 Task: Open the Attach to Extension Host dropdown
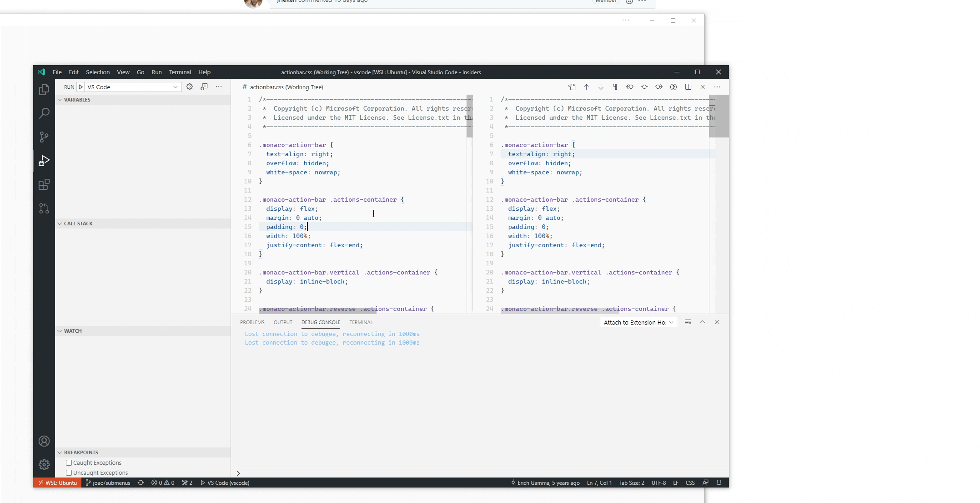638,322
